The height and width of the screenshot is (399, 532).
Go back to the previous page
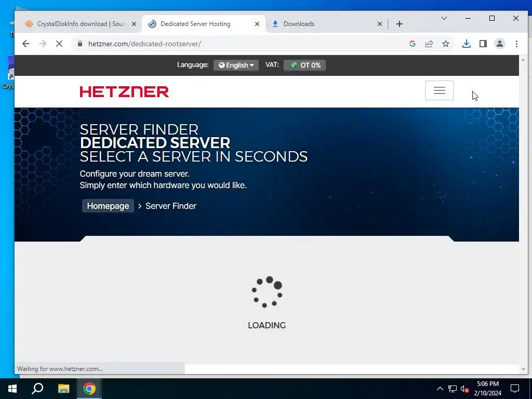click(26, 44)
